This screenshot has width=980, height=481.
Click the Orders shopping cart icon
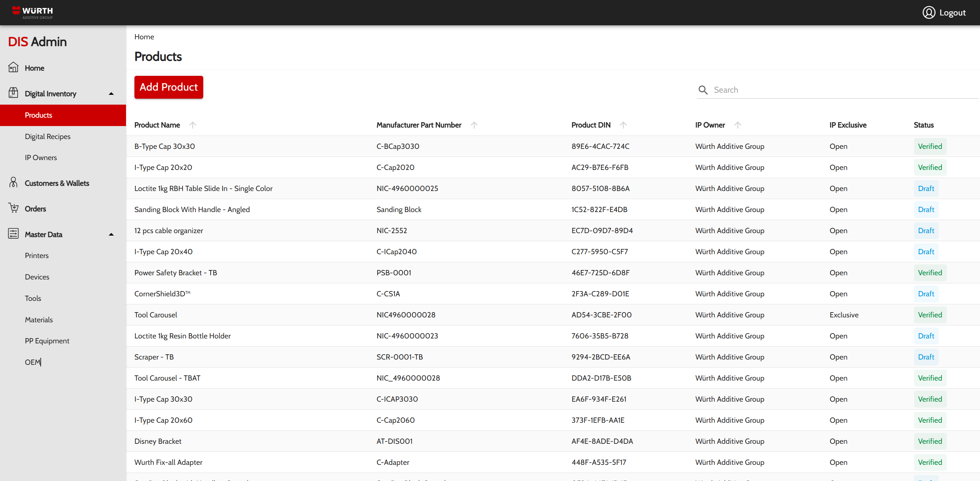click(13, 208)
